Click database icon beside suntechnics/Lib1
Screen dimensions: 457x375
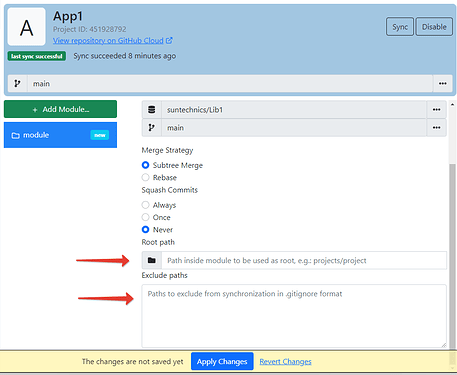[x=152, y=110]
